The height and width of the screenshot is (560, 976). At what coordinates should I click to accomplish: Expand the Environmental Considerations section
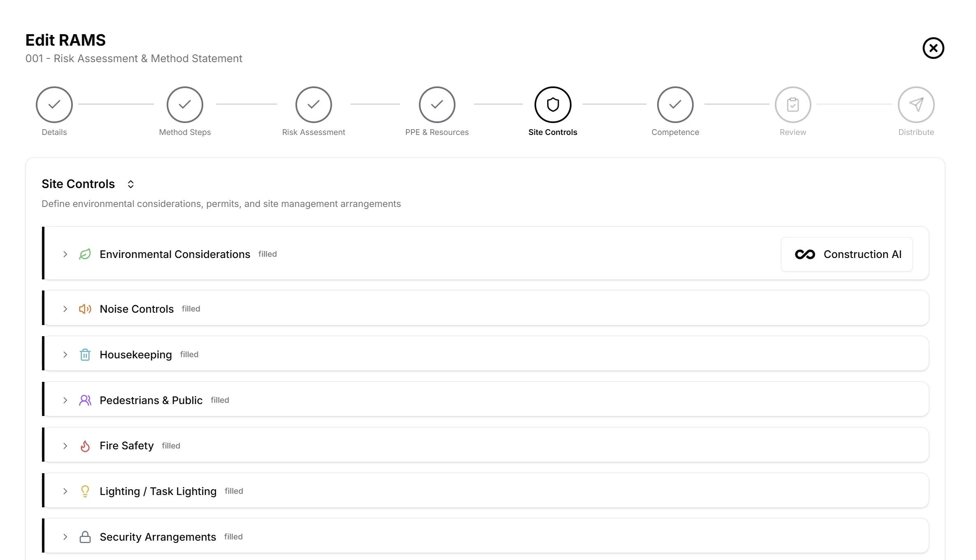click(65, 254)
